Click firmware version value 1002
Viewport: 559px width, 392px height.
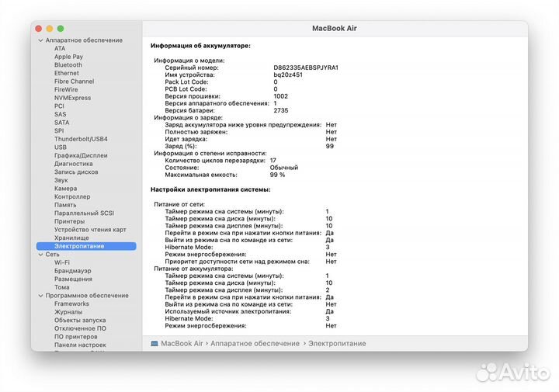click(x=280, y=96)
